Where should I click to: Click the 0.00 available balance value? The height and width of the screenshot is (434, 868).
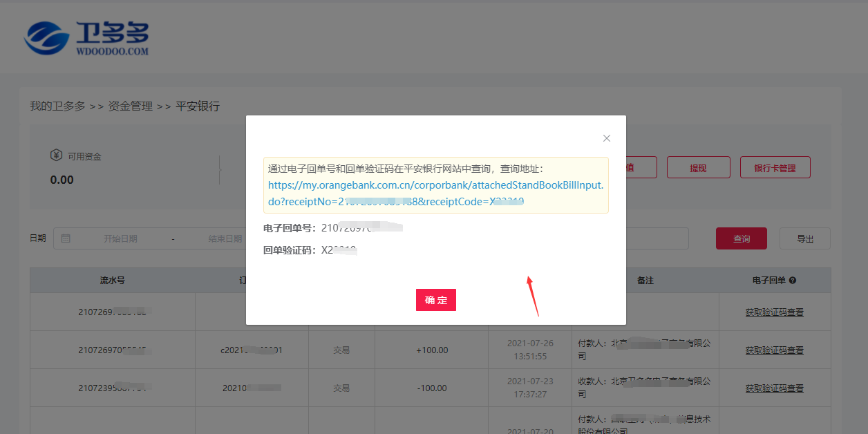tap(62, 180)
